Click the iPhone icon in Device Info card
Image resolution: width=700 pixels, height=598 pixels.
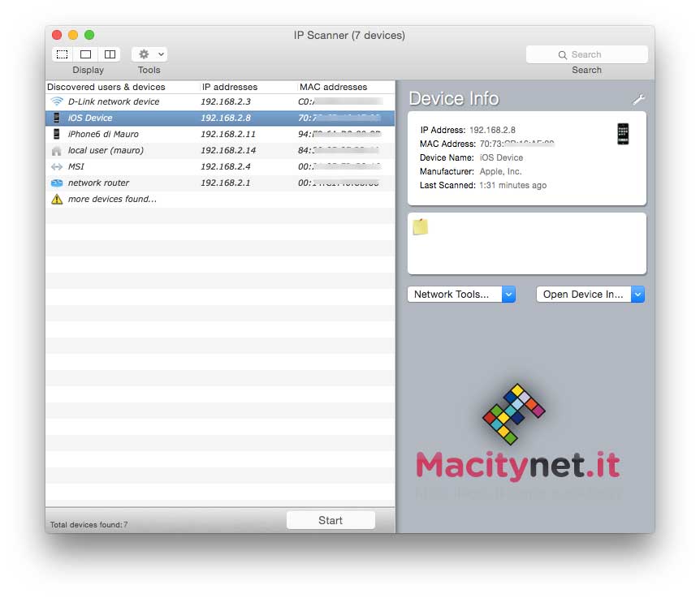623,134
